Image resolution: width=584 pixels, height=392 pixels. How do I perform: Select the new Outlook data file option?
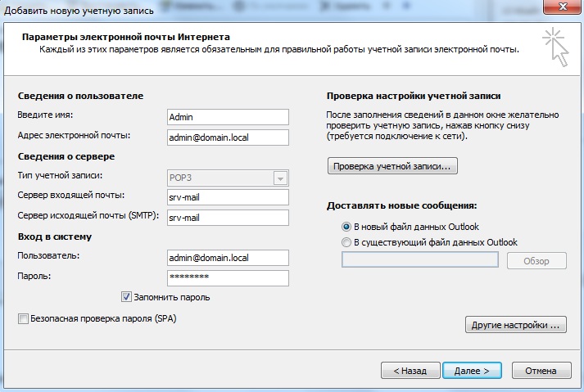point(347,227)
